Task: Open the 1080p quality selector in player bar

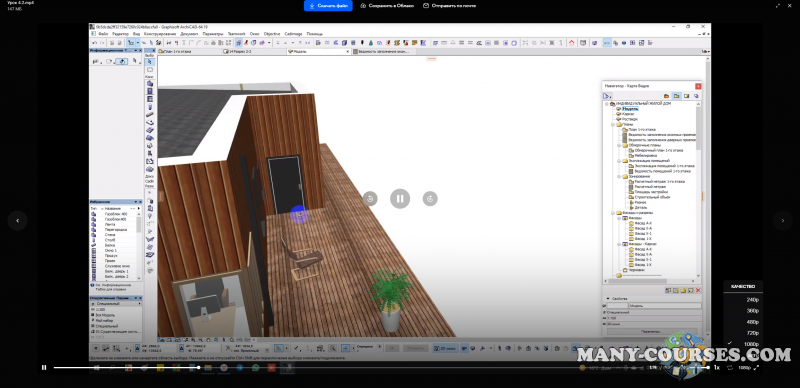Action: tap(744, 367)
